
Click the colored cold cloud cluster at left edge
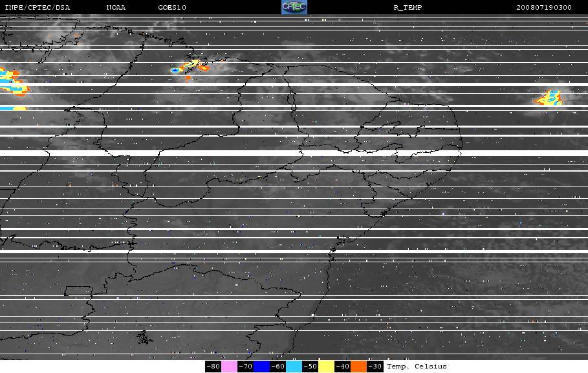(x=12, y=83)
